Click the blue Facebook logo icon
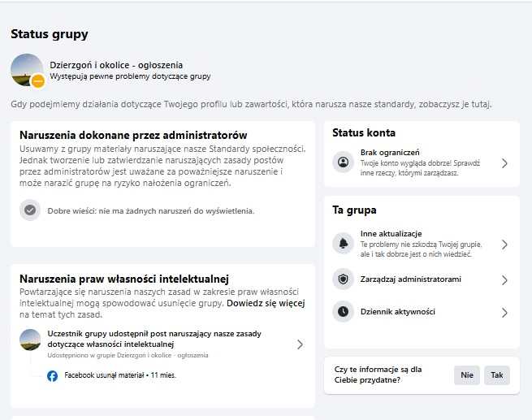 [52, 375]
